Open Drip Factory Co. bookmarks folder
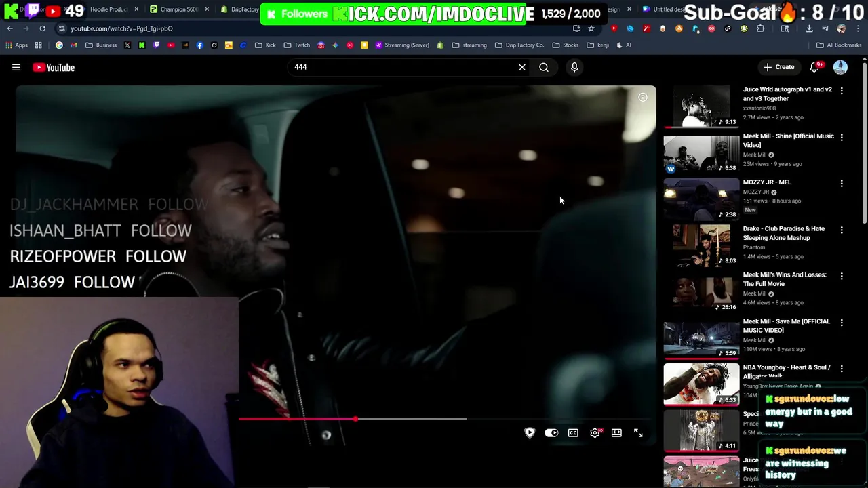 [x=519, y=45]
